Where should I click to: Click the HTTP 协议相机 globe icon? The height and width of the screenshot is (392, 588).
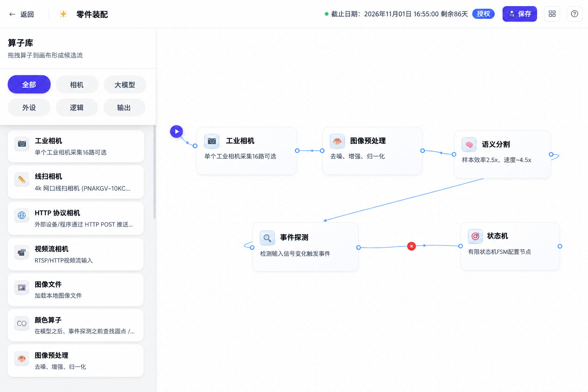[x=22, y=215]
